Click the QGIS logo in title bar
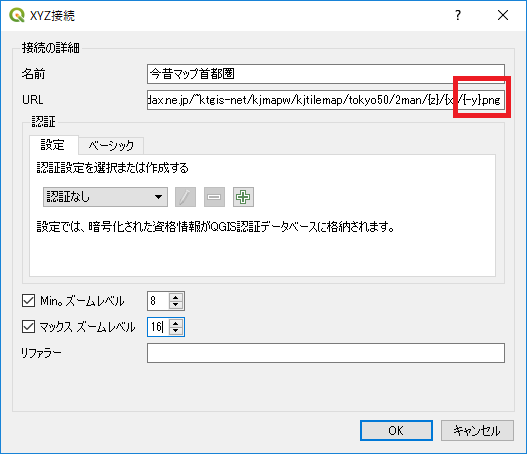The image size is (527, 454). (16, 15)
